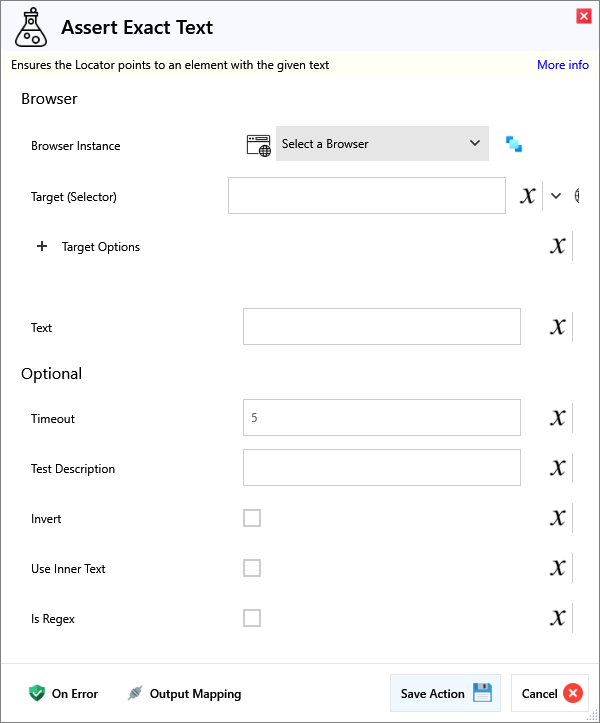Follow the More info link
This screenshot has height=723, width=600.
[563, 65]
